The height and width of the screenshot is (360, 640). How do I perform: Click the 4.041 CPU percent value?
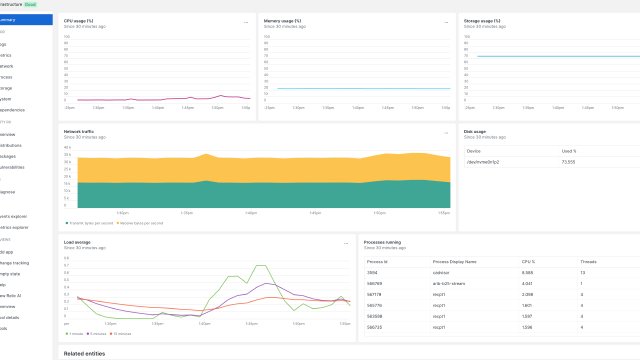pyautogui.click(x=527, y=284)
